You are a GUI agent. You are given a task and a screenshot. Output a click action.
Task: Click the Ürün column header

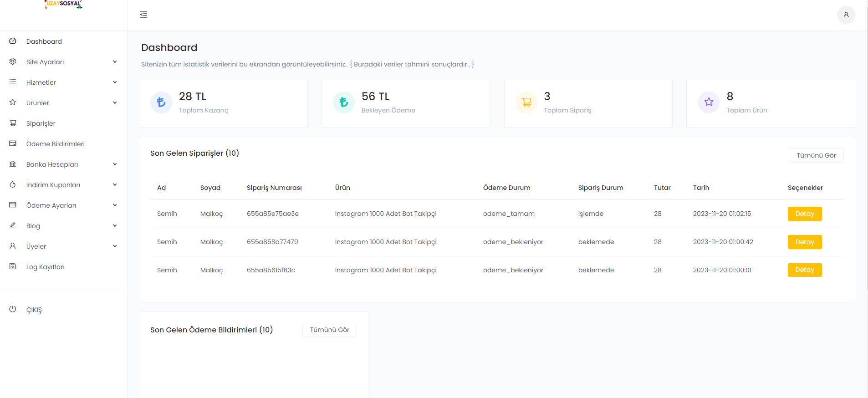[342, 188]
